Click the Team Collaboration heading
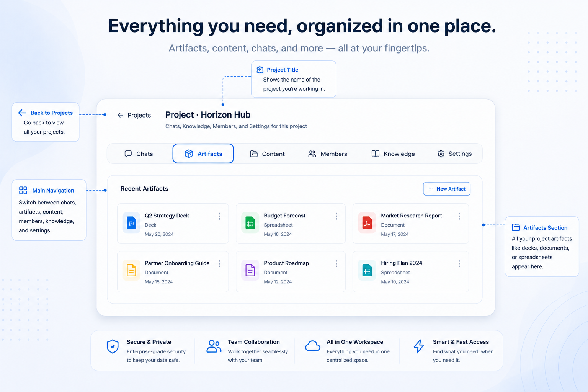This screenshot has height=392, width=588. coord(254,342)
